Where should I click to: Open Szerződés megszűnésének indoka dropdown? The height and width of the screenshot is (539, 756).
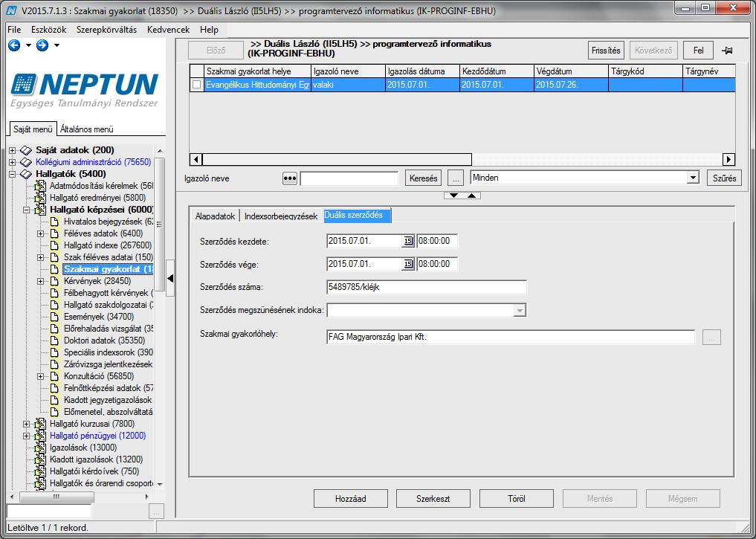520,311
